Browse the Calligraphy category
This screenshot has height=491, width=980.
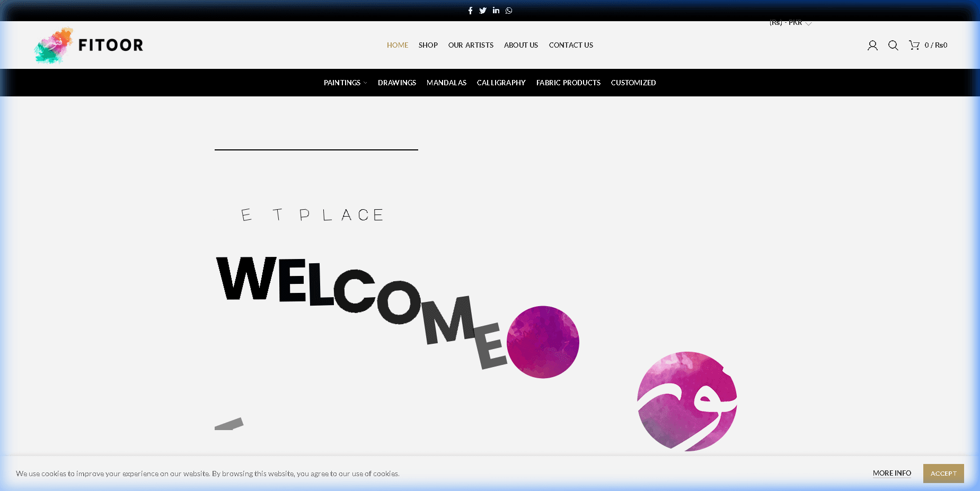click(x=501, y=83)
